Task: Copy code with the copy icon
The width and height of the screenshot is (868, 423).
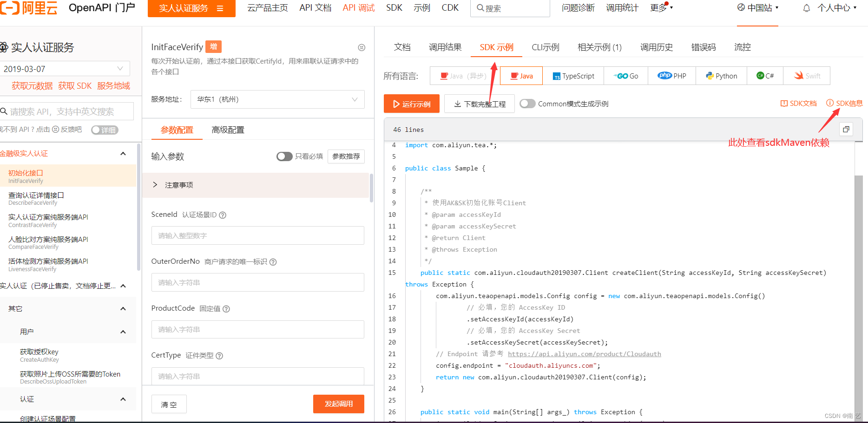Action: coord(846,130)
